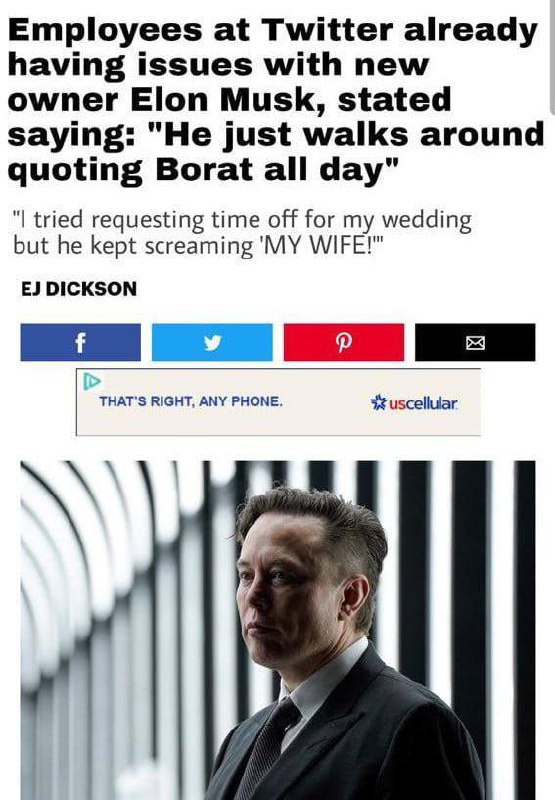Share the article on Facebook
This screenshot has width=555, height=800.
[x=81, y=342]
